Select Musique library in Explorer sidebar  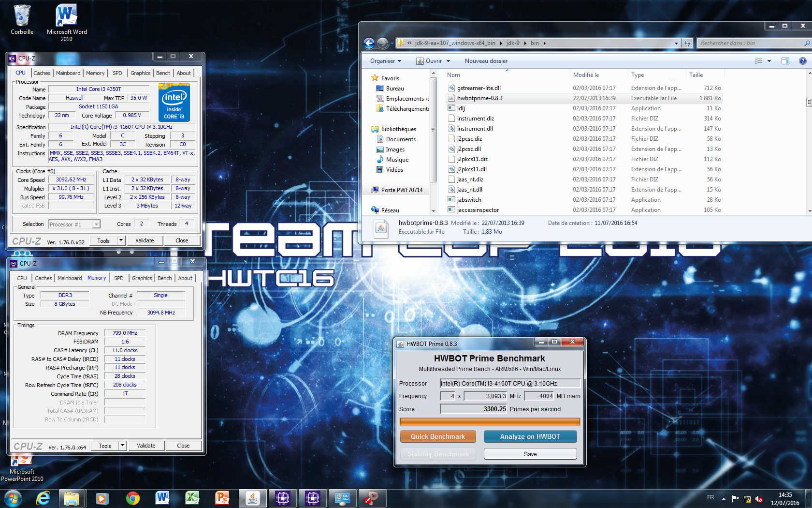(x=397, y=160)
